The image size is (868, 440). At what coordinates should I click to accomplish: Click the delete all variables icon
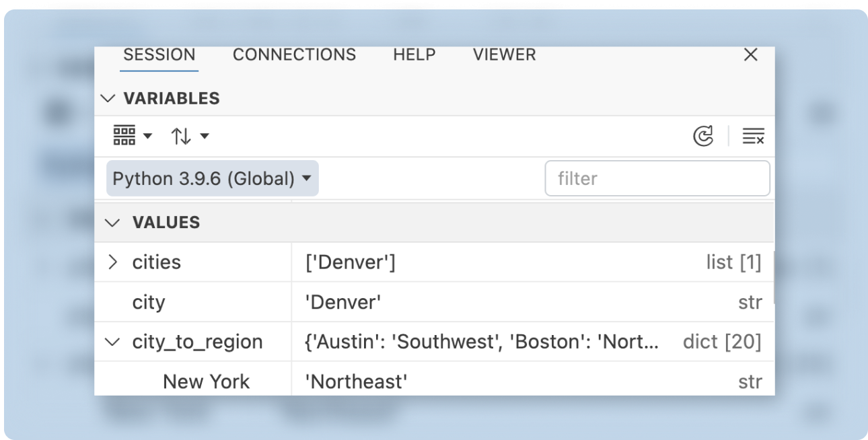[x=753, y=137]
